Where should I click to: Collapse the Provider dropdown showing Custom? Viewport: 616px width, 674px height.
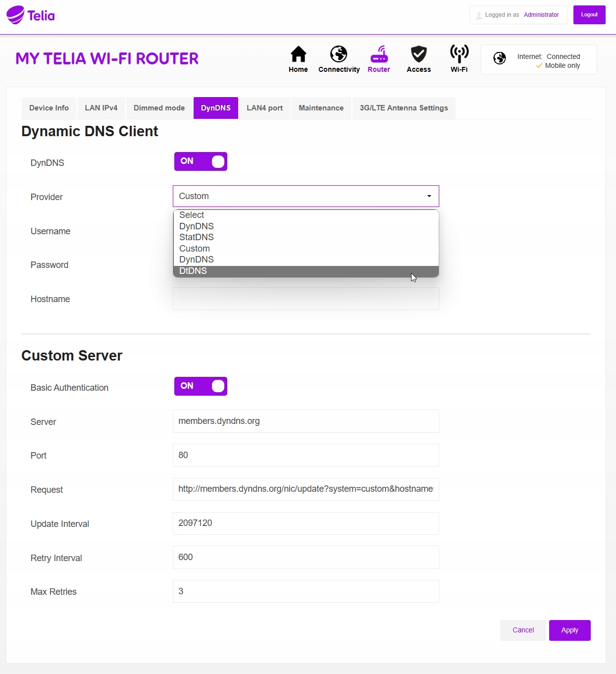pos(306,196)
